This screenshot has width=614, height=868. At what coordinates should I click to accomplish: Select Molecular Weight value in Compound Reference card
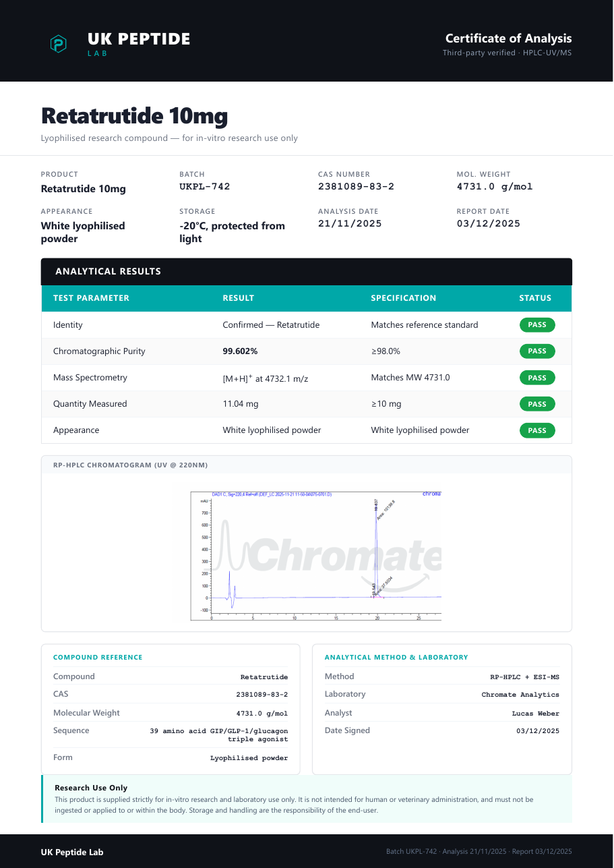pyautogui.click(x=262, y=714)
